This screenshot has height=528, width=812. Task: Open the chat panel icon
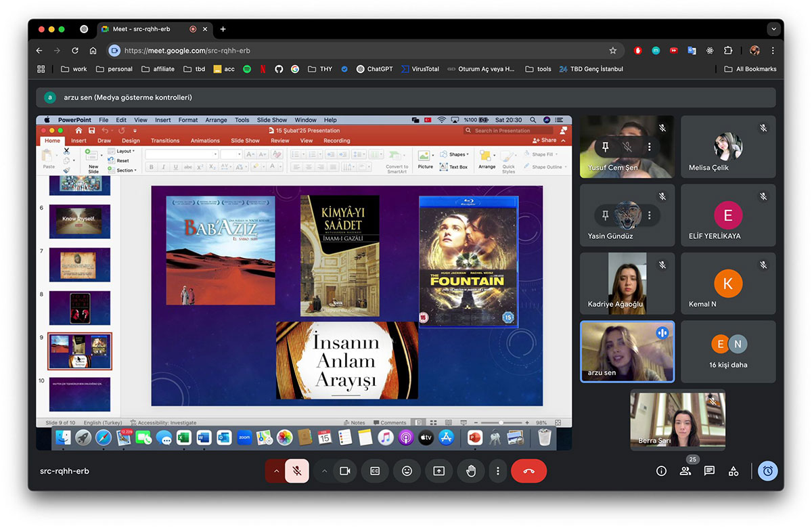pos(709,471)
